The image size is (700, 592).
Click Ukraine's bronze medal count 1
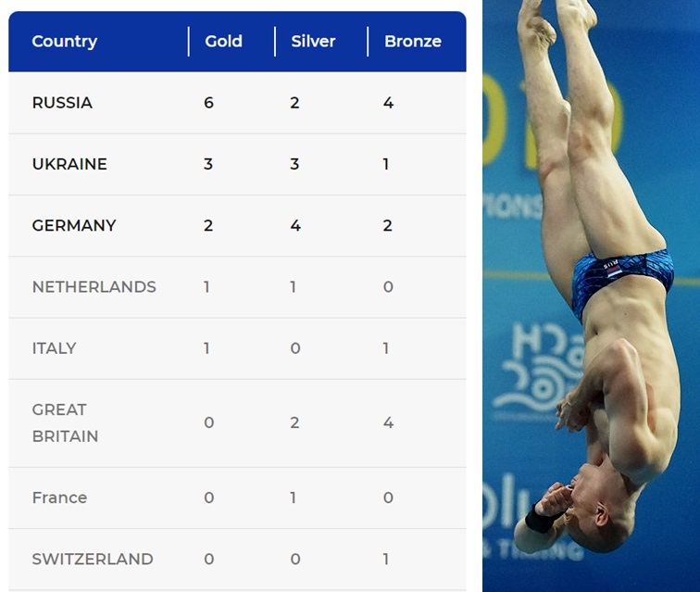386,164
